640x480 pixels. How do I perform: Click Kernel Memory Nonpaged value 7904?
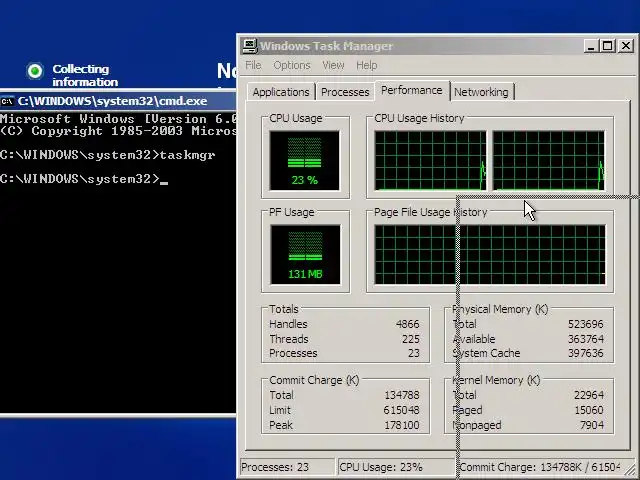pos(591,425)
